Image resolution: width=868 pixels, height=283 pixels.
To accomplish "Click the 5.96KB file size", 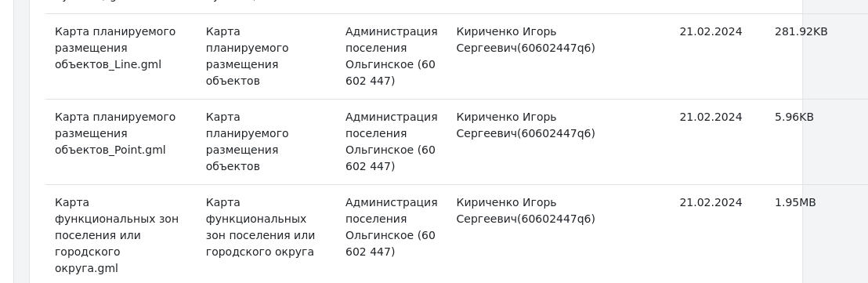I will (x=794, y=117).
